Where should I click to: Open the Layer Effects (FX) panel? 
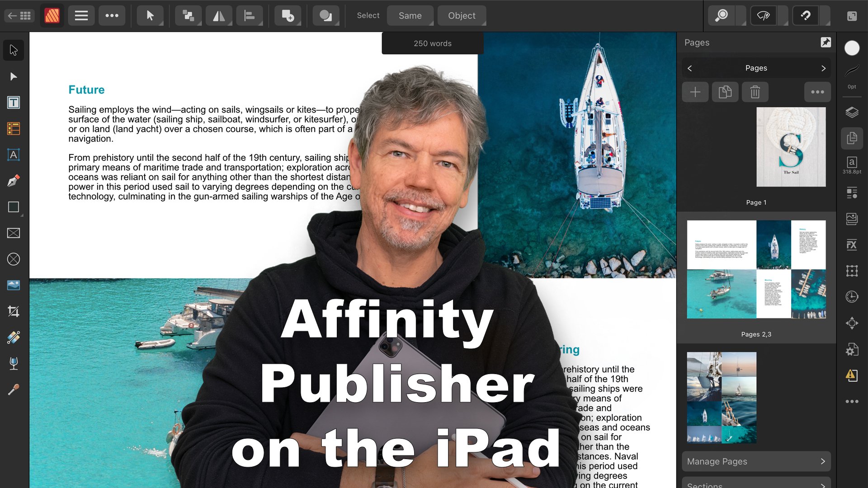(852, 245)
